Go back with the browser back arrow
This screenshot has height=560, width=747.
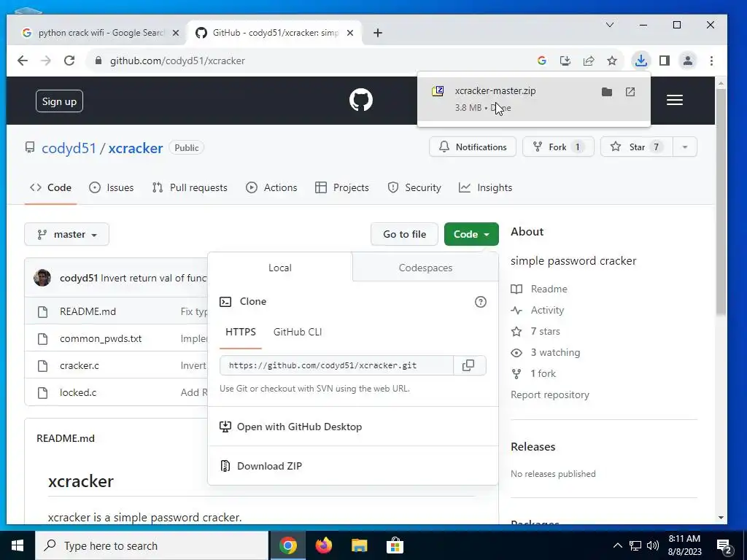click(x=23, y=61)
